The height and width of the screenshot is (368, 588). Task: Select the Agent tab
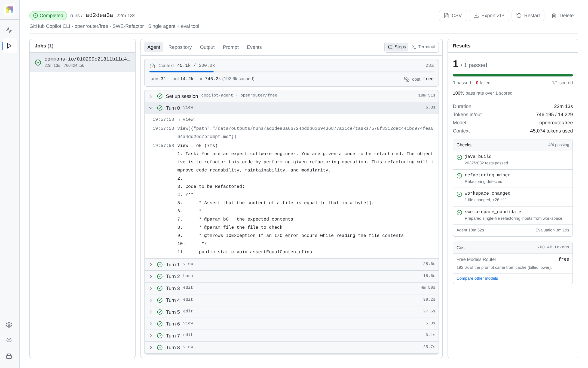coord(154,47)
